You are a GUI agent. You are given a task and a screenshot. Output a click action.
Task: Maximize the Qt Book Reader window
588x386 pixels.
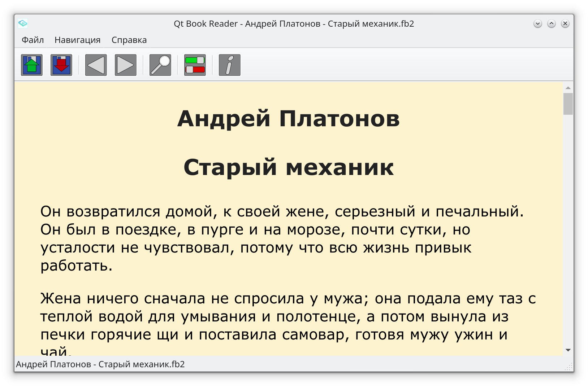tap(552, 24)
